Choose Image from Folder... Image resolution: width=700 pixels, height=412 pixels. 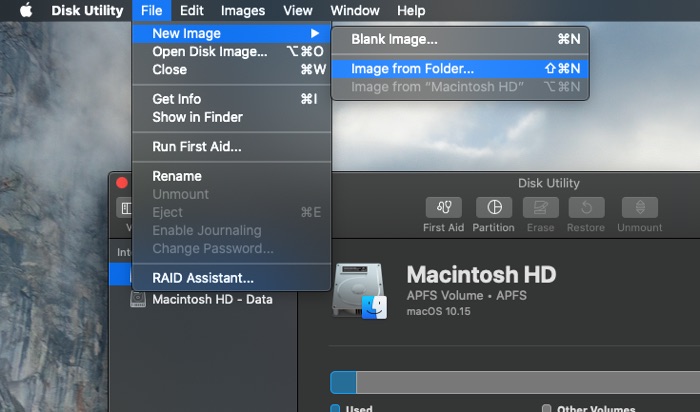pyautogui.click(x=460, y=69)
